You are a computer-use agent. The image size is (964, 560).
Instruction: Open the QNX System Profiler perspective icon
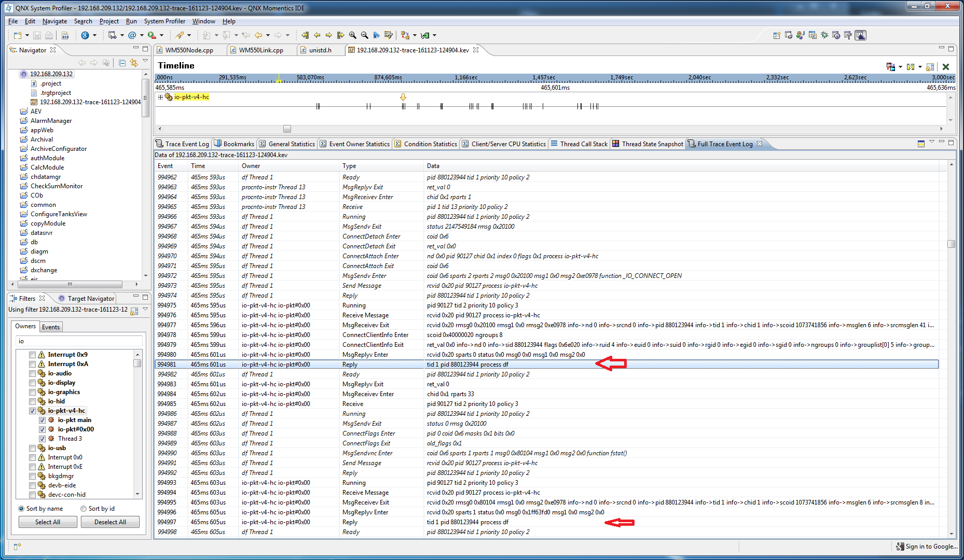[860, 35]
